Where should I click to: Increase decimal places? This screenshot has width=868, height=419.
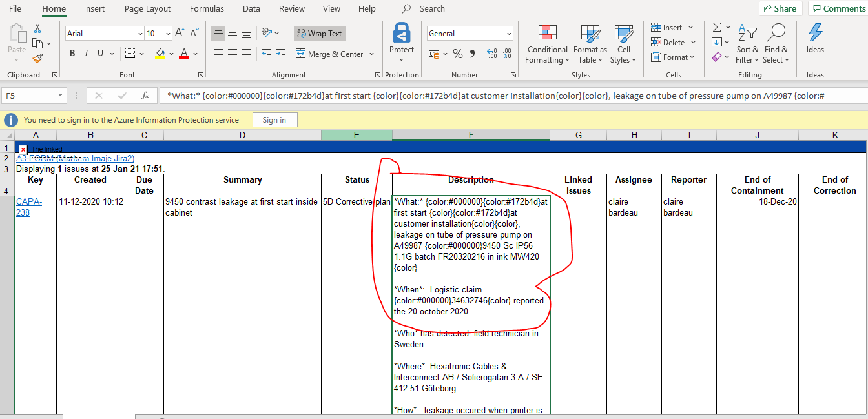[x=491, y=54]
